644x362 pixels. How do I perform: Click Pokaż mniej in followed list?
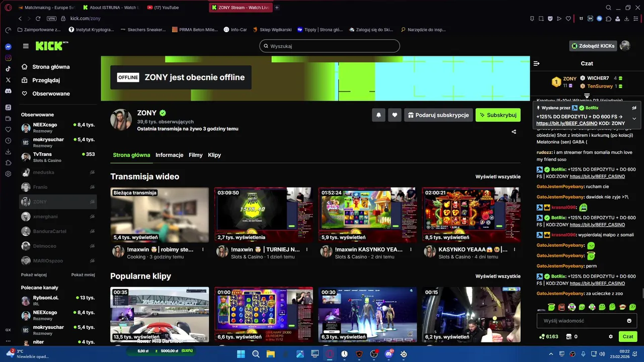coord(83,275)
